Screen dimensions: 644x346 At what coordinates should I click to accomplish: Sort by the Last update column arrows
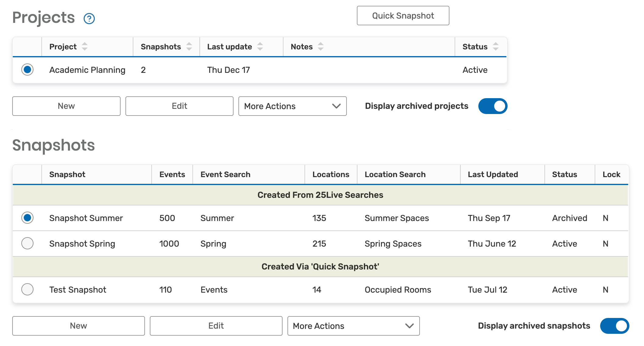coord(260,47)
